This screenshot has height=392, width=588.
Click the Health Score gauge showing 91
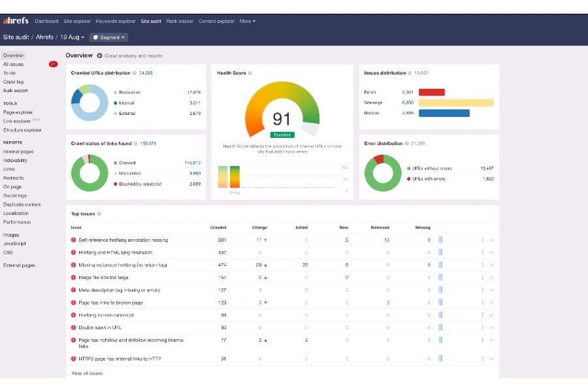pyautogui.click(x=282, y=109)
